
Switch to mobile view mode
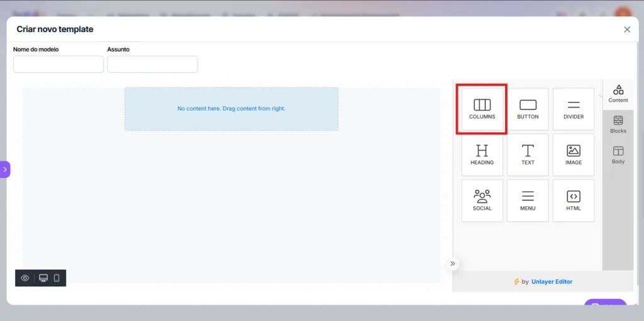point(57,278)
